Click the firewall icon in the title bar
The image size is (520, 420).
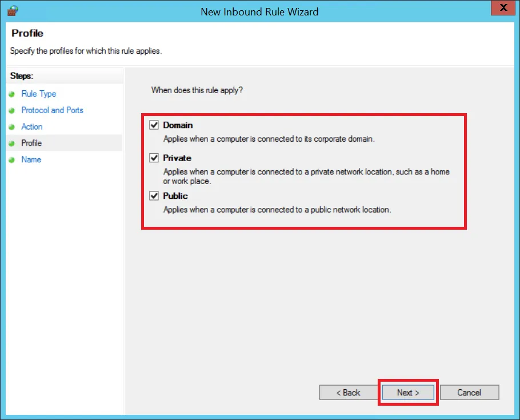(12, 10)
